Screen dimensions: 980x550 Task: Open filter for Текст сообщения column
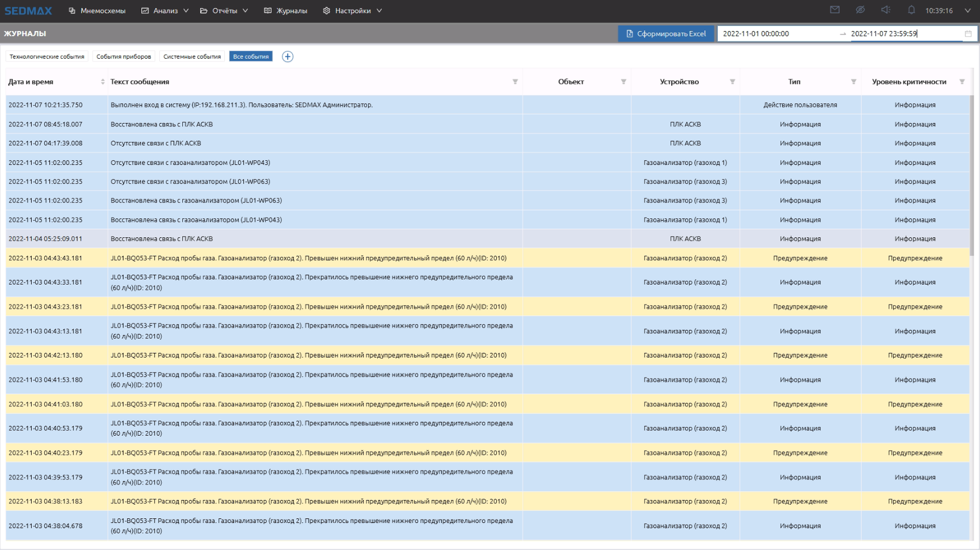click(515, 82)
